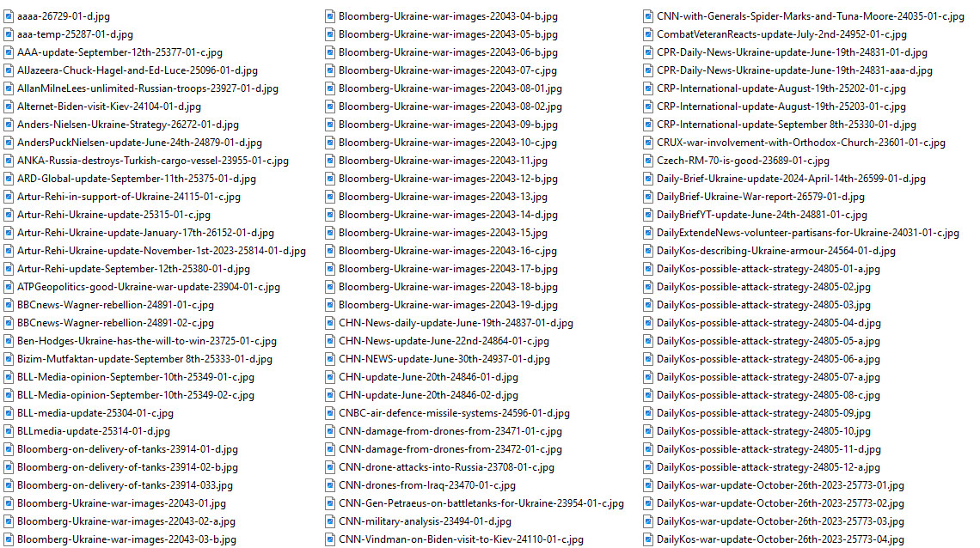Select the icon beside Bloomberg-Ukraine-war-images-22043-08-02.jpg
This screenshot has width=980, height=548.
pyautogui.click(x=330, y=107)
